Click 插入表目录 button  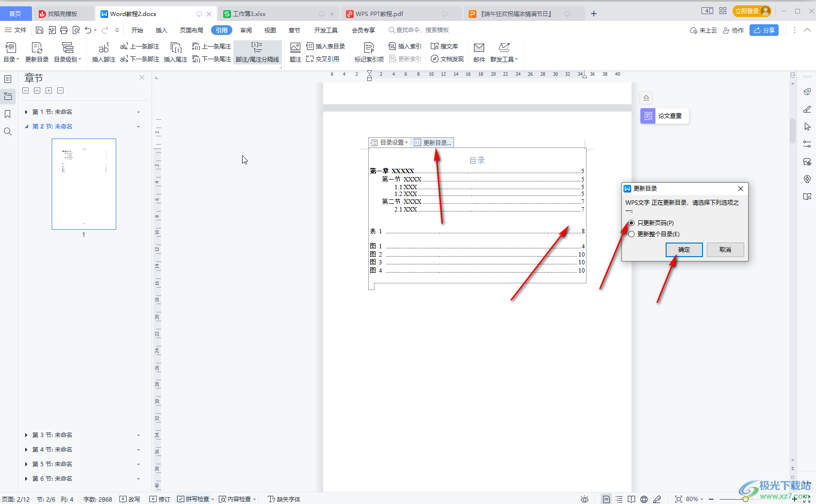point(326,47)
